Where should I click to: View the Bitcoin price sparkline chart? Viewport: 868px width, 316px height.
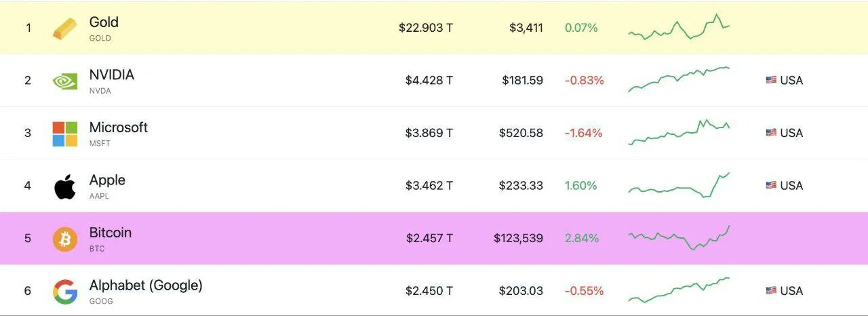[x=679, y=238]
